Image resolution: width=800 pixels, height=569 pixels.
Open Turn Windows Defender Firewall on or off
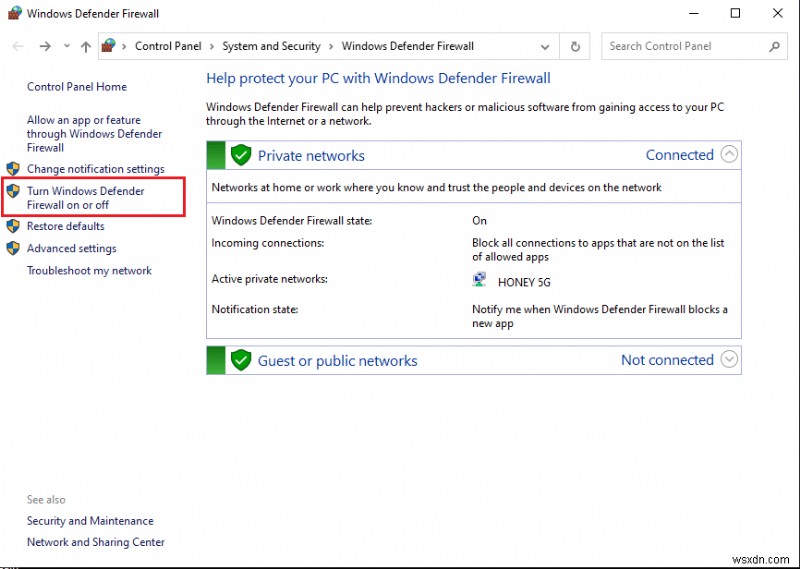click(x=85, y=198)
